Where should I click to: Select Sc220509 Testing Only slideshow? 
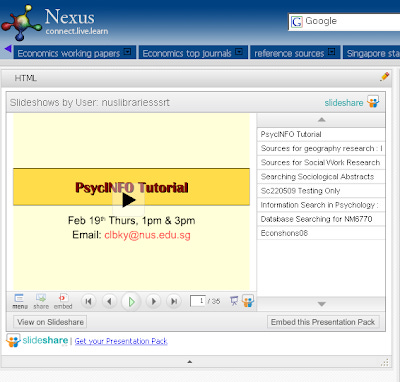coord(321,191)
